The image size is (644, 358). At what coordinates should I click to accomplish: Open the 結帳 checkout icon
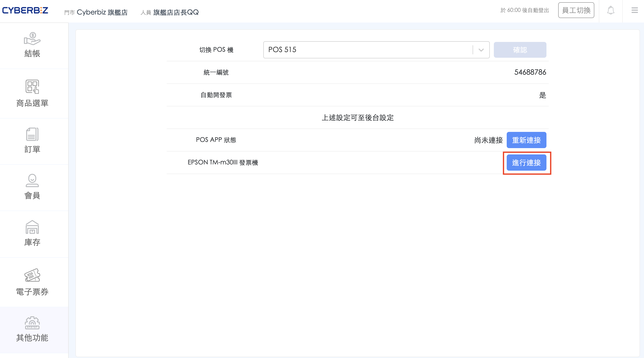pyautogui.click(x=32, y=39)
